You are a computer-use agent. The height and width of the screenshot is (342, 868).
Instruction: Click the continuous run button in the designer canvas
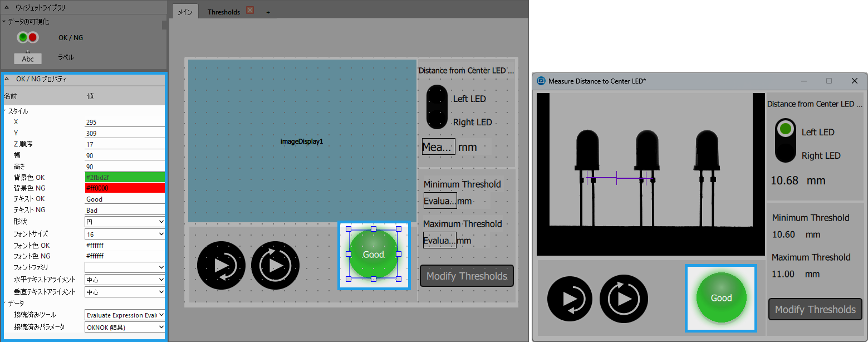(x=275, y=265)
